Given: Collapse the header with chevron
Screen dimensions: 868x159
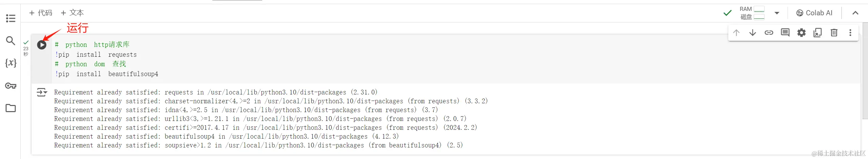Looking at the screenshot, I should [x=855, y=13].
